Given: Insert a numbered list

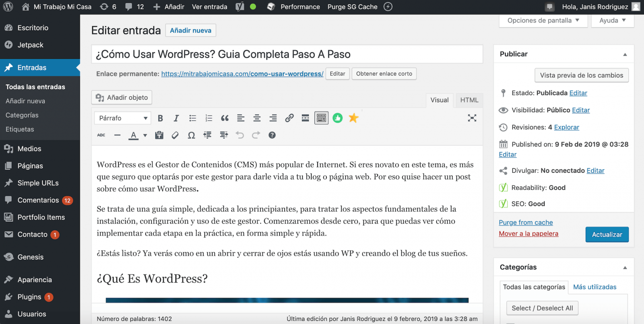Looking at the screenshot, I should 208,118.
